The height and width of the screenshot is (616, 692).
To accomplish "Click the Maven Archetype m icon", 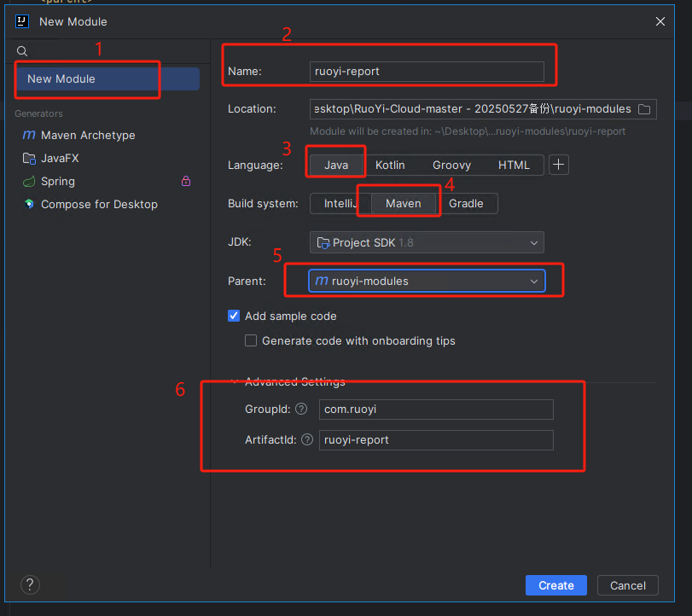I will point(29,135).
